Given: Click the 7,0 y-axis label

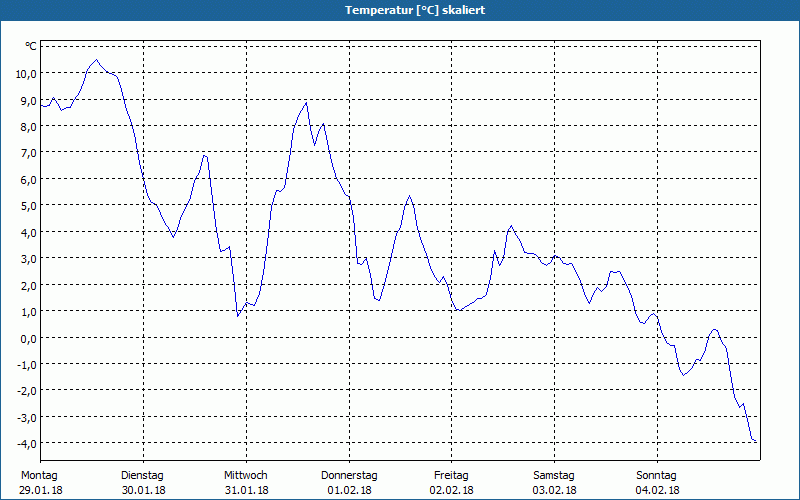Looking at the screenshot, I should click(29, 153).
